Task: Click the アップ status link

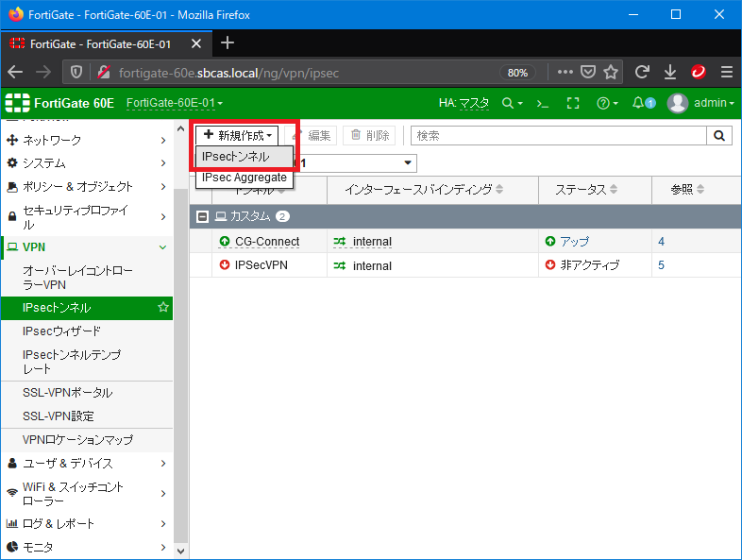Action: (x=575, y=242)
